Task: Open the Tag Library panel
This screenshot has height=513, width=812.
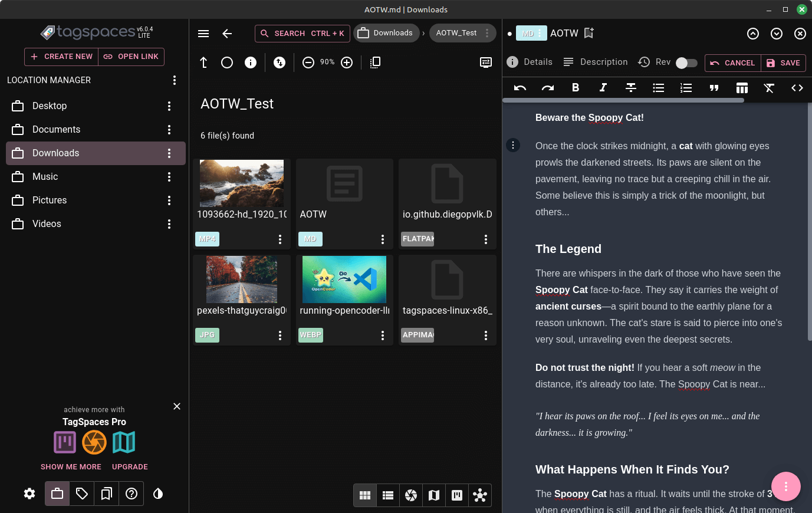Action: click(x=82, y=494)
